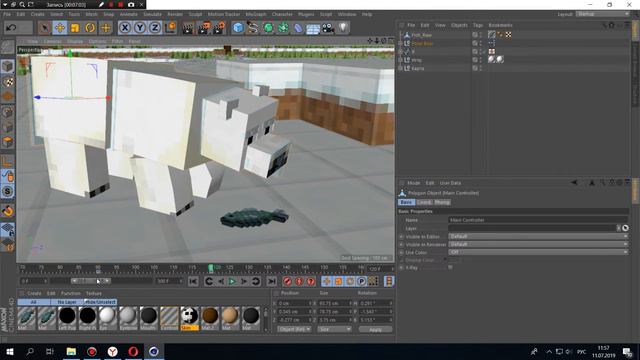Open the Simulate menu
This screenshot has width=640, height=360.
pyautogui.click(x=152, y=14)
